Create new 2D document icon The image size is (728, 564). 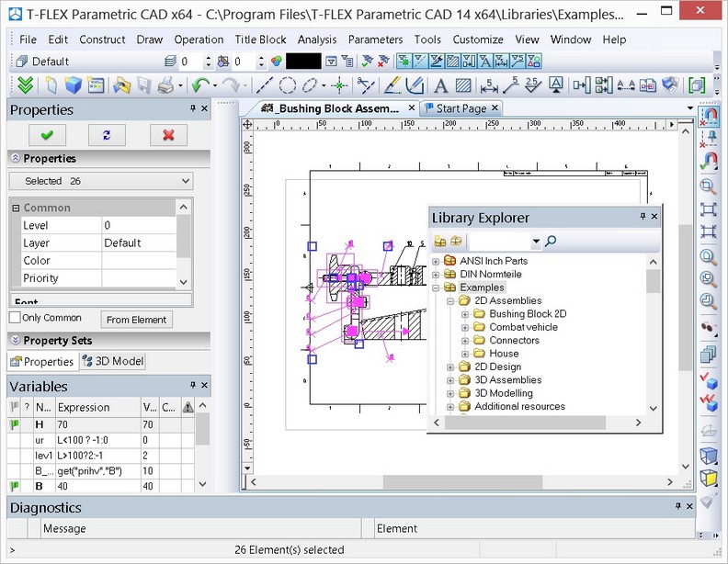51,85
